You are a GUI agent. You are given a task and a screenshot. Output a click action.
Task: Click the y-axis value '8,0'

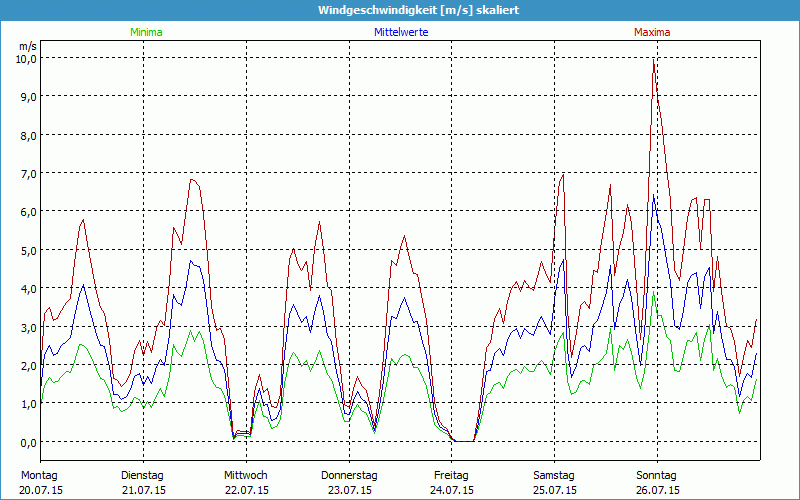point(28,136)
